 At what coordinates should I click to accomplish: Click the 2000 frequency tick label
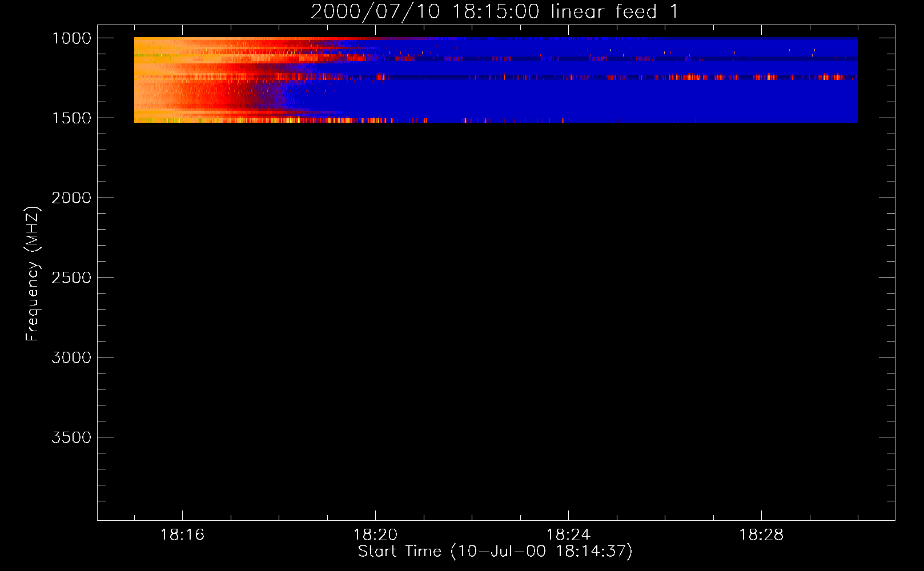point(71,198)
